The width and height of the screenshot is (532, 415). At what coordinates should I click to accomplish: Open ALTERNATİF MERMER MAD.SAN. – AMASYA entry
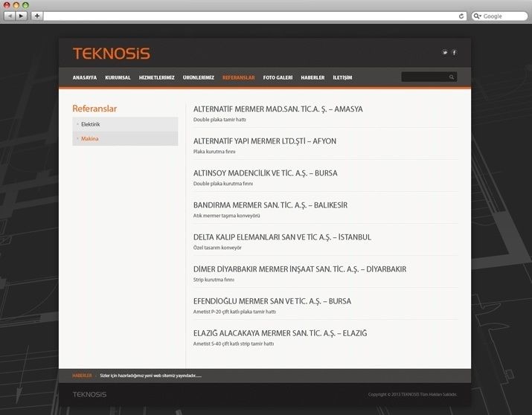coord(278,109)
